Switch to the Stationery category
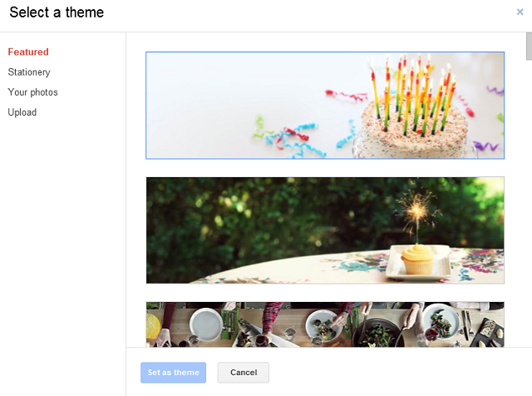Image resolution: width=532 pixels, height=396 pixels. click(x=29, y=72)
